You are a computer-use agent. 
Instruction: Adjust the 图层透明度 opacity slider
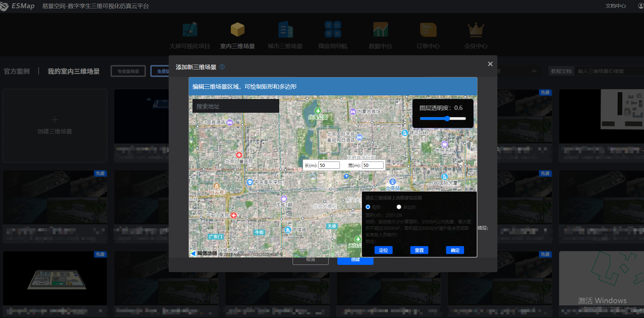443,119
